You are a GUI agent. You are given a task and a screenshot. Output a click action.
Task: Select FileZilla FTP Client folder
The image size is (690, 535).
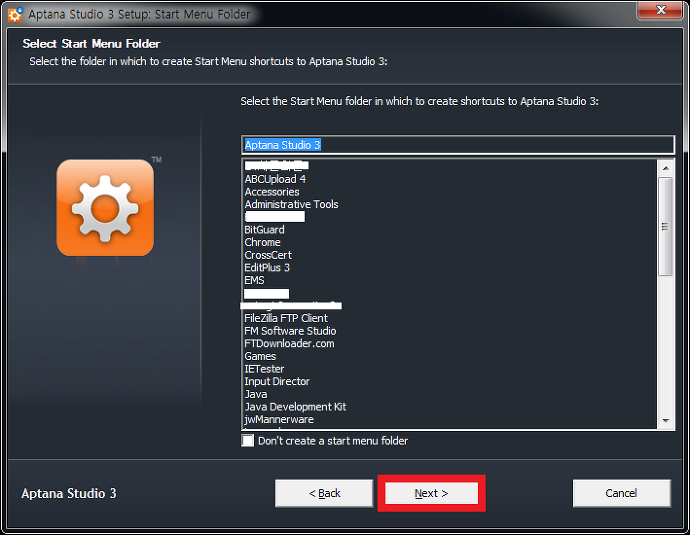(286, 318)
